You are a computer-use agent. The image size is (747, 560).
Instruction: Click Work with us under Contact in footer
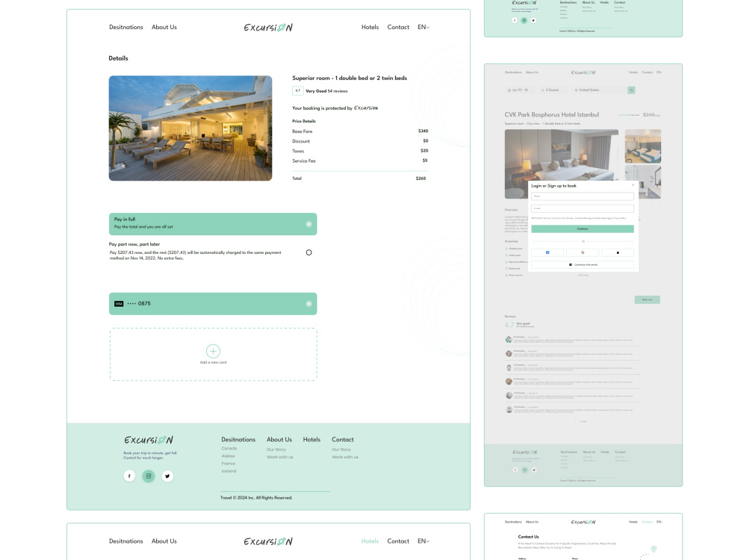tap(345, 457)
